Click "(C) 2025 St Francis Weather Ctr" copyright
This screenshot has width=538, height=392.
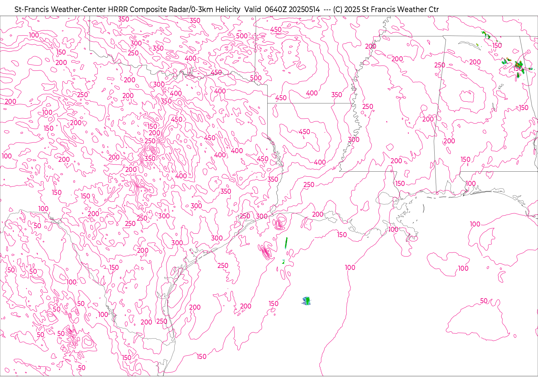coord(386,10)
